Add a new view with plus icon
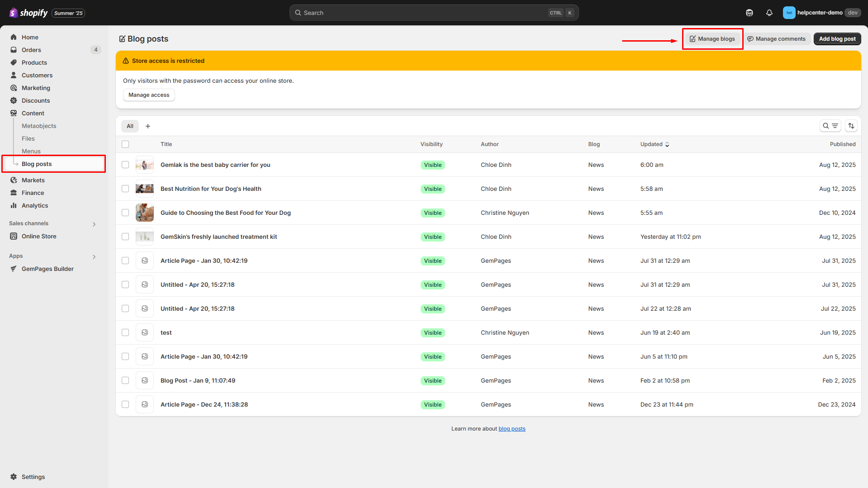Screen dimensions: 868x488 tap(148, 126)
